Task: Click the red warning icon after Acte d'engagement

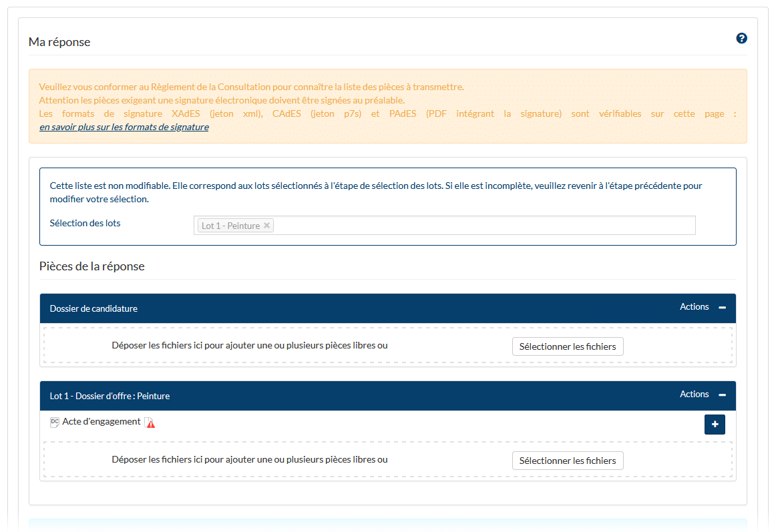Action: 150,423
